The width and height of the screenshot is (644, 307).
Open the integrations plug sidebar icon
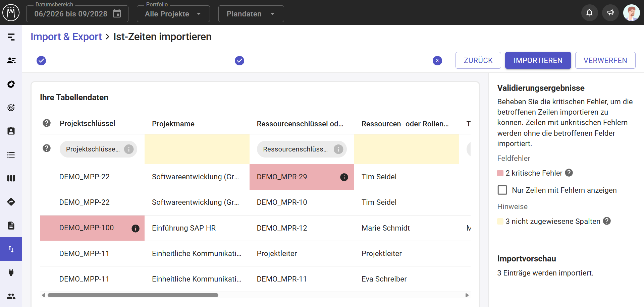click(11, 272)
